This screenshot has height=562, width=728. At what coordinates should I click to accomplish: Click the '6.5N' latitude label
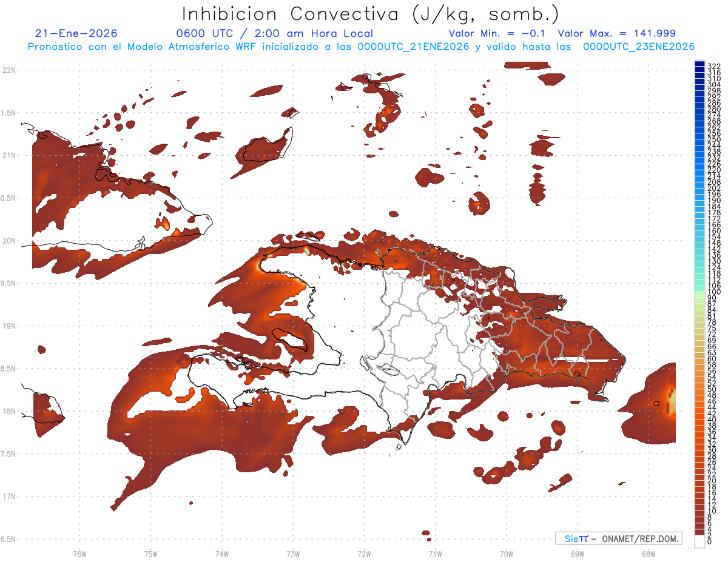point(8,539)
